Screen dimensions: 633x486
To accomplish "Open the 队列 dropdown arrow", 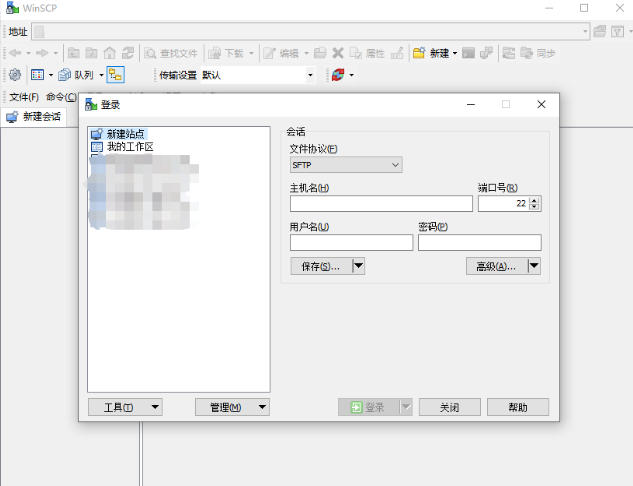I will pos(101,75).
